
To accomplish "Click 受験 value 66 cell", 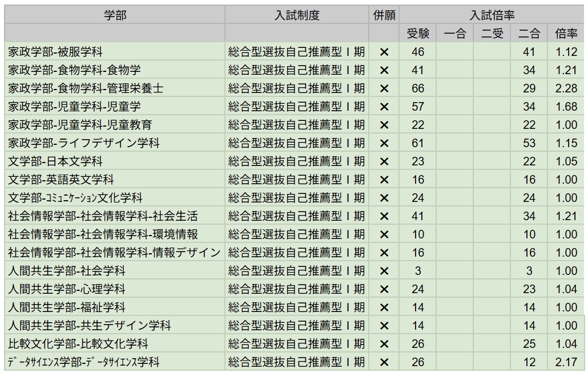I will pyautogui.click(x=418, y=88).
